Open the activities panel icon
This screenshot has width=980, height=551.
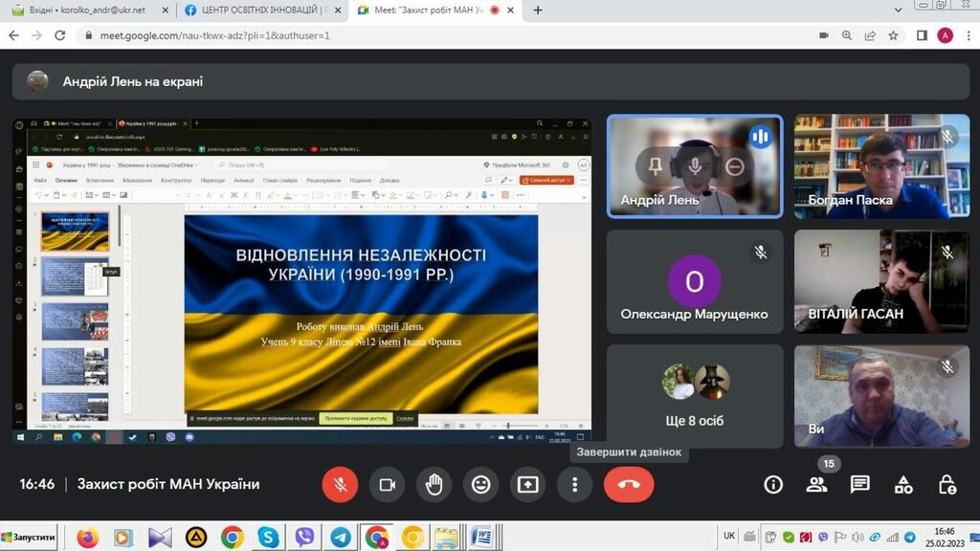[903, 485]
